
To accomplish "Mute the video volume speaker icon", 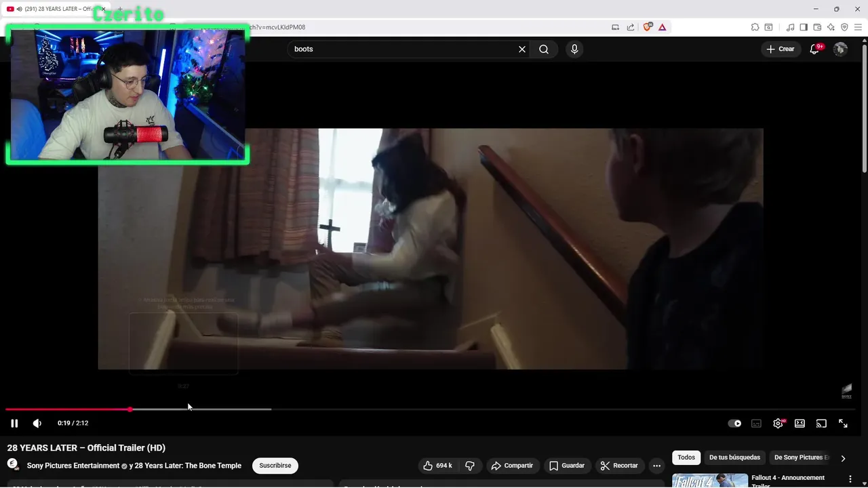I will pos(37,423).
